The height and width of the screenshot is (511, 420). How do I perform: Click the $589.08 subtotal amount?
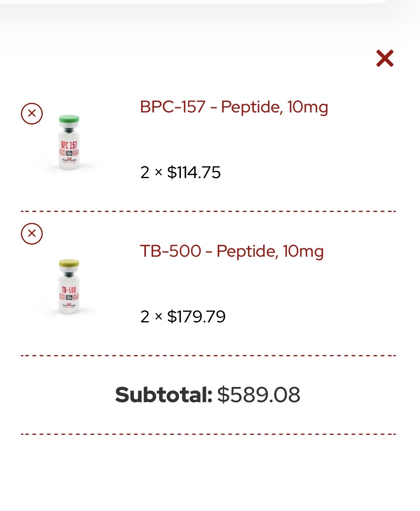pos(259,395)
